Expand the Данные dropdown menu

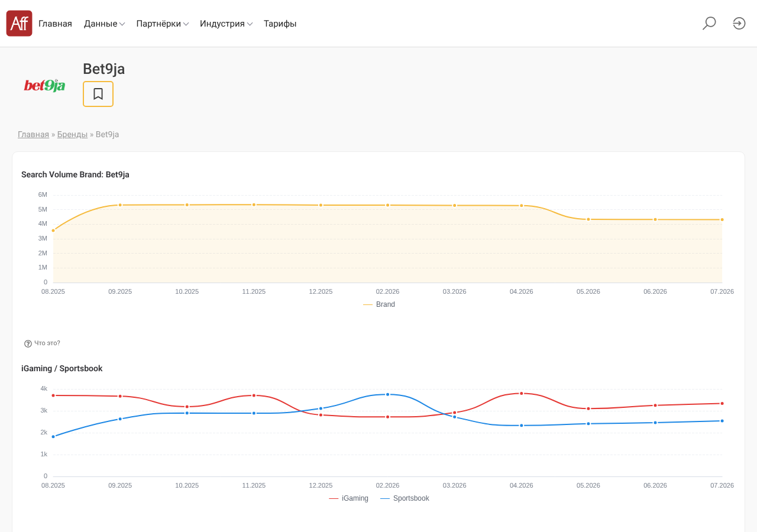(x=104, y=24)
